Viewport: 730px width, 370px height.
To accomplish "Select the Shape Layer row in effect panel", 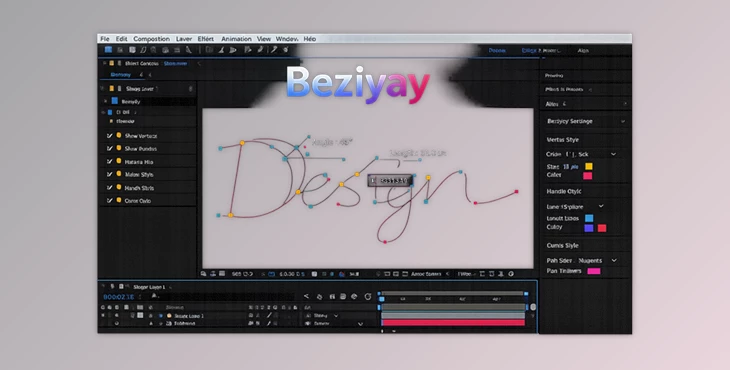I will 147,88.
